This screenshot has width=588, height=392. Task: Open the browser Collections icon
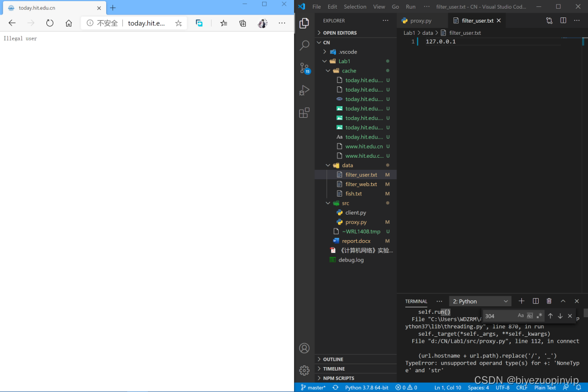click(242, 23)
